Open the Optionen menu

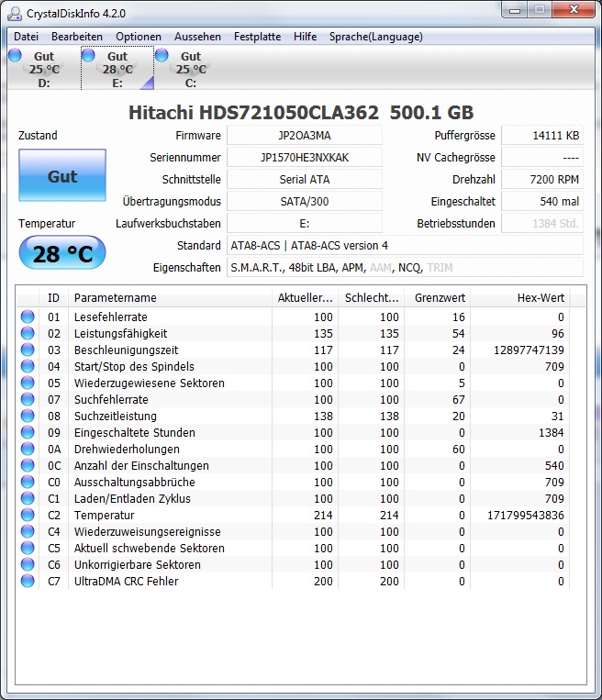coord(139,37)
